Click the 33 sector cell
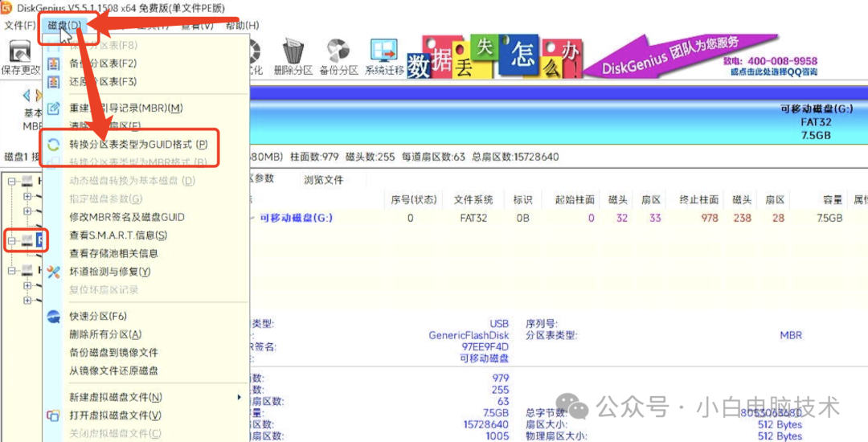 (x=656, y=218)
